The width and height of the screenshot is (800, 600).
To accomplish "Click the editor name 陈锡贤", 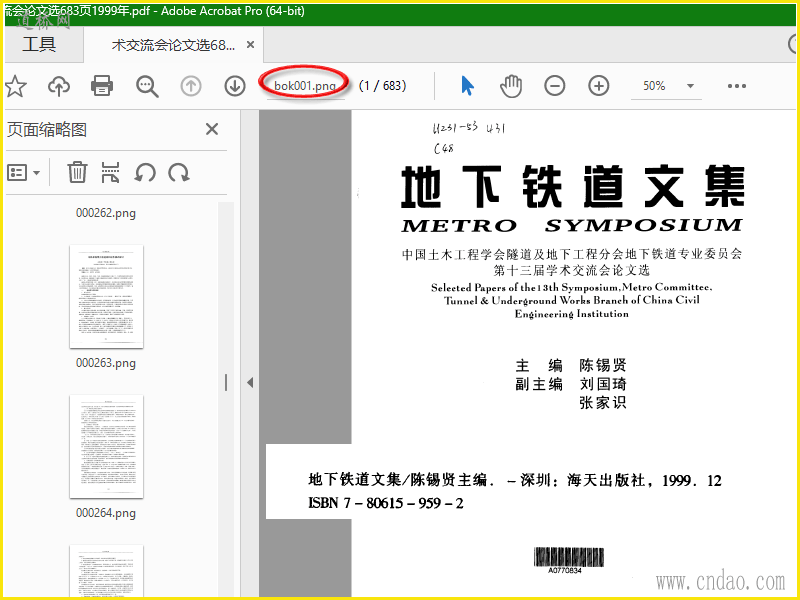I will coord(603,365).
